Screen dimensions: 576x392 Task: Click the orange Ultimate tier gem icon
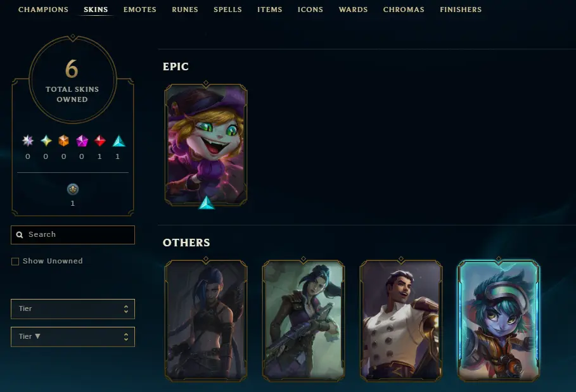coord(63,141)
